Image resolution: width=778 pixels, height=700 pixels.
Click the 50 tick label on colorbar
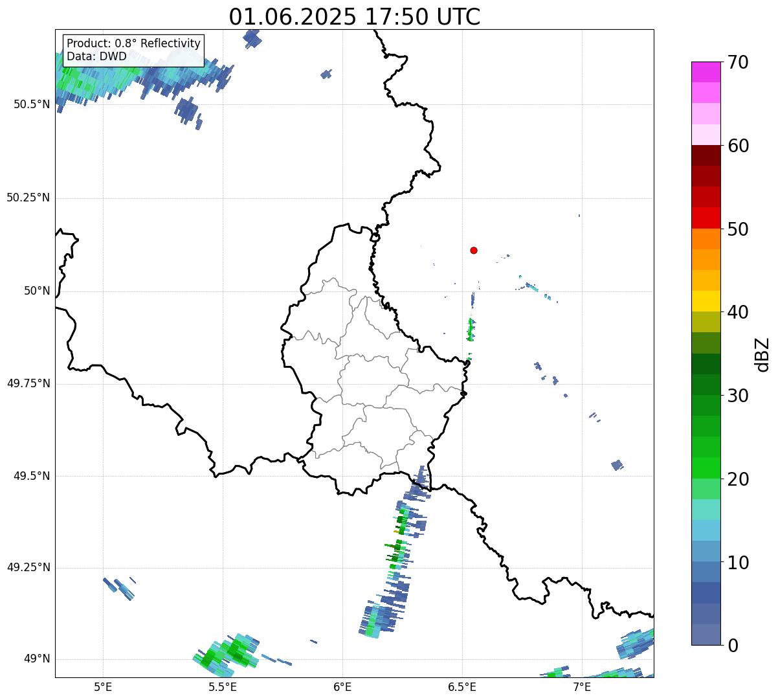pos(738,229)
